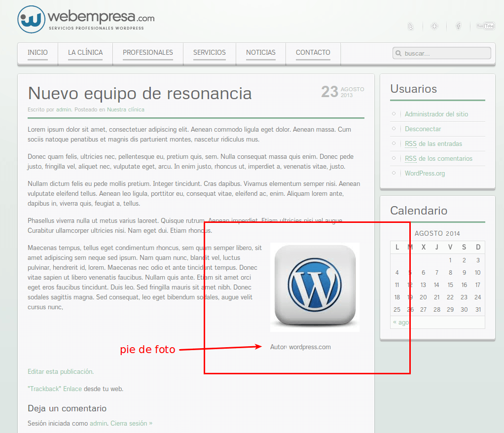Click the search magnifier icon
504x433 pixels.
pyautogui.click(x=398, y=53)
